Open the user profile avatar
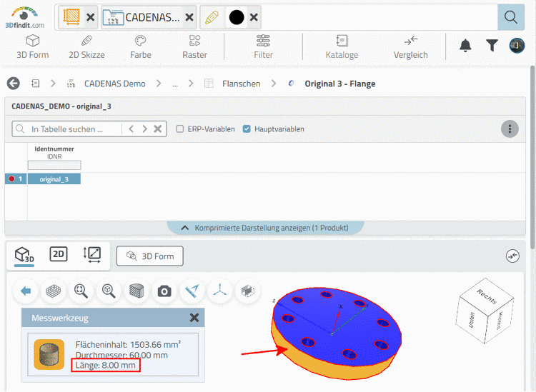 tap(517, 46)
